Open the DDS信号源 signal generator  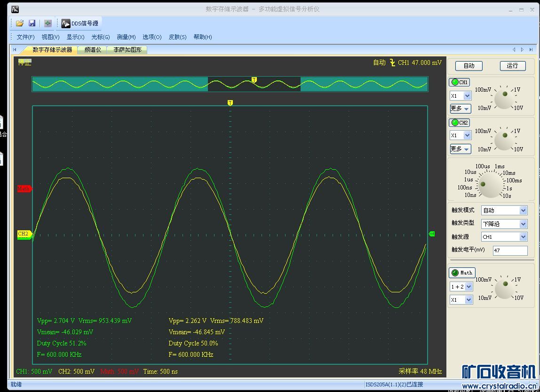(x=80, y=23)
